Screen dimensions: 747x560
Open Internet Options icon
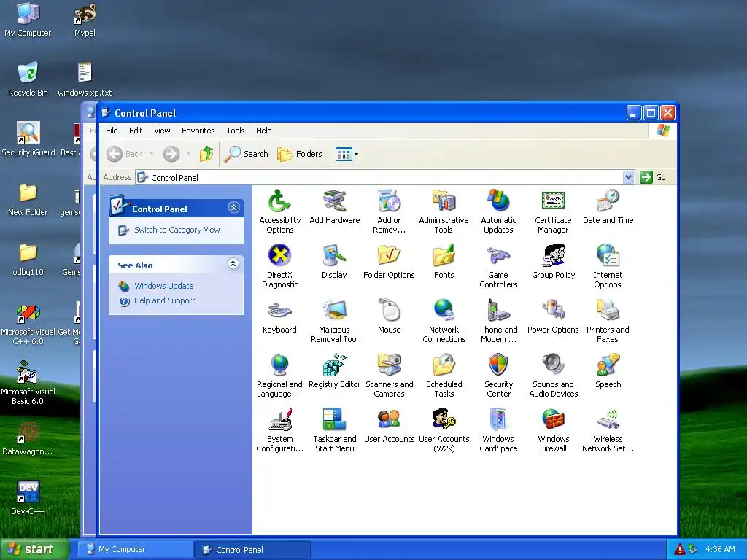coord(608,256)
